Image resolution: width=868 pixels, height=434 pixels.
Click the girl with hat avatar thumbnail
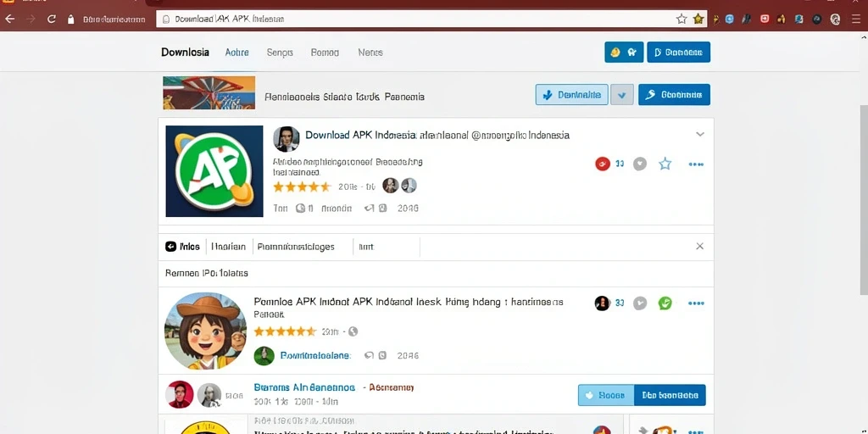pyautogui.click(x=205, y=331)
